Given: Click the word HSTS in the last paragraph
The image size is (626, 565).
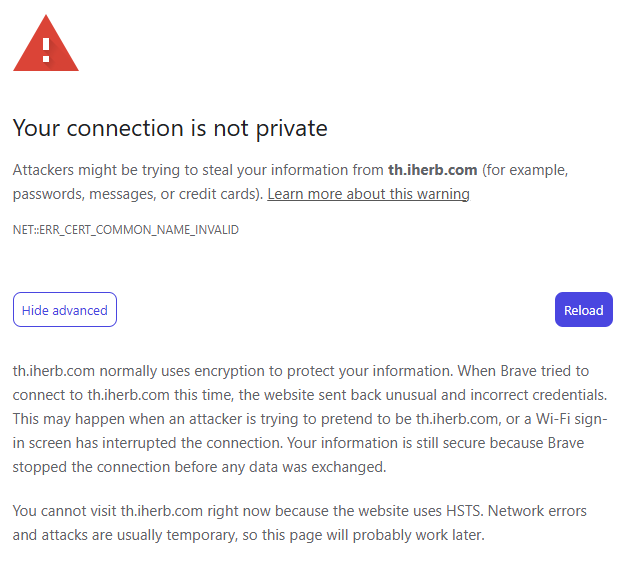Looking at the screenshot, I should 465,511.
